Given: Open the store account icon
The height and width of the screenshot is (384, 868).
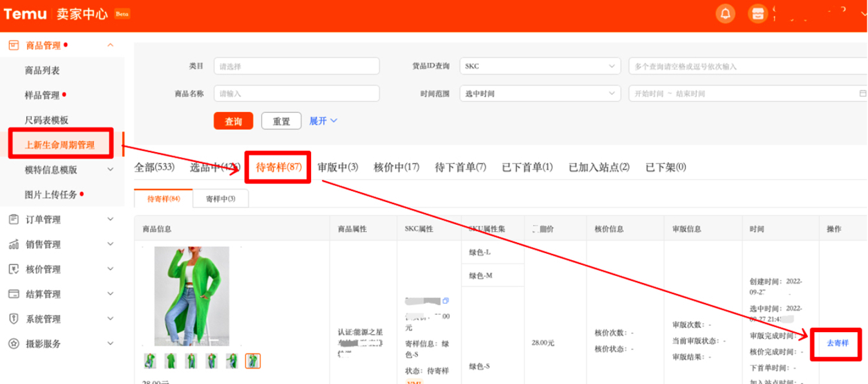Looking at the screenshot, I should (757, 14).
